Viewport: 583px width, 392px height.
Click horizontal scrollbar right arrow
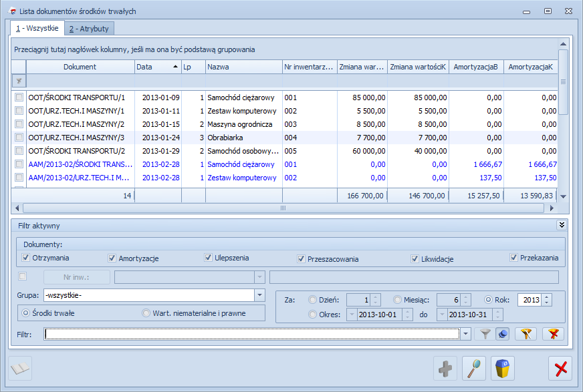(552, 208)
